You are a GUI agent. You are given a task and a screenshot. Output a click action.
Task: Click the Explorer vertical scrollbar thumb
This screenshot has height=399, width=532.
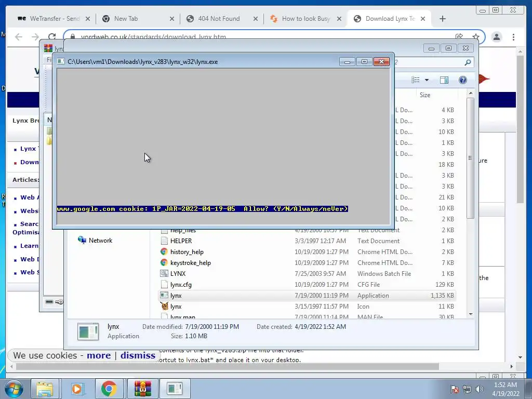point(470,158)
